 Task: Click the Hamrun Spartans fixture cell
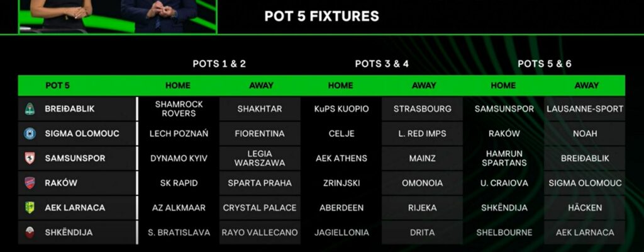click(504, 158)
